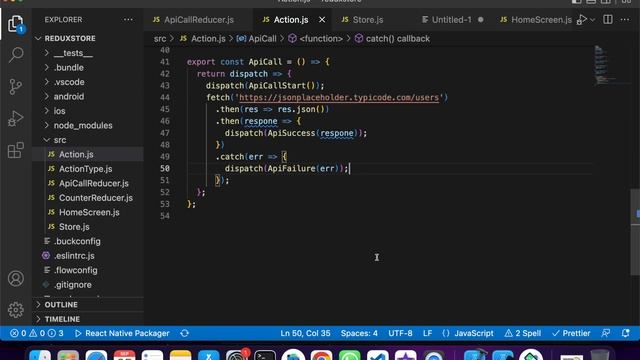Viewport: 640px width, 360px height.
Task: Change the JavaScript language mode
Action: (x=468, y=333)
